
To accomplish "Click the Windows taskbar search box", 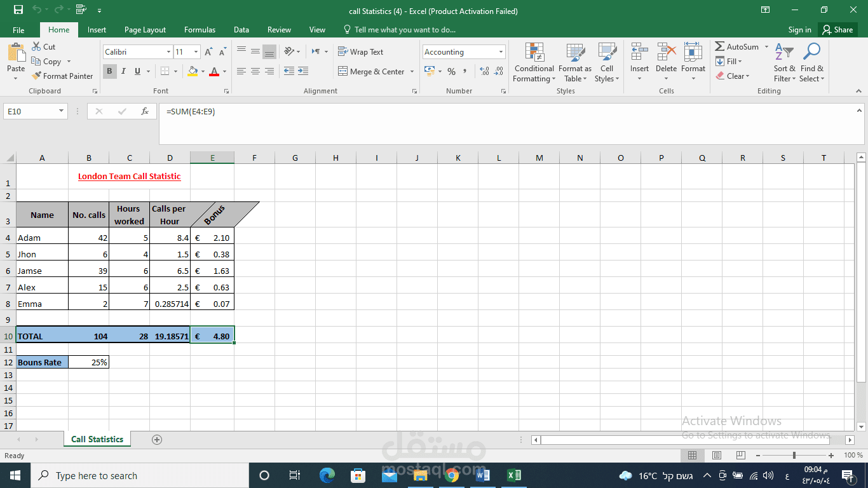I will (x=139, y=475).
